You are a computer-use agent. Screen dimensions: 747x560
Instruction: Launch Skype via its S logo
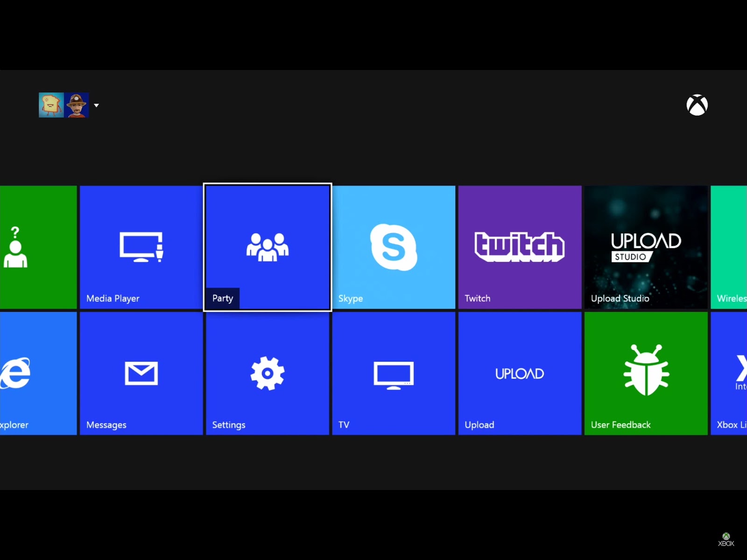coord(394,247)
